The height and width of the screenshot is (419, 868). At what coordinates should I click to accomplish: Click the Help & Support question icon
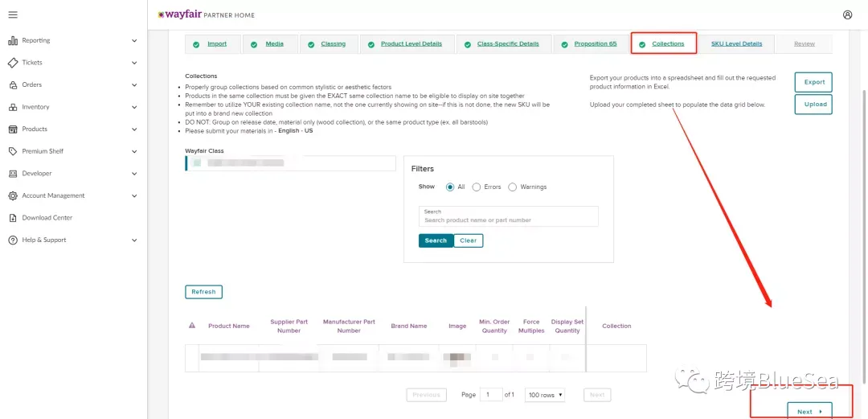pos(13,240)
